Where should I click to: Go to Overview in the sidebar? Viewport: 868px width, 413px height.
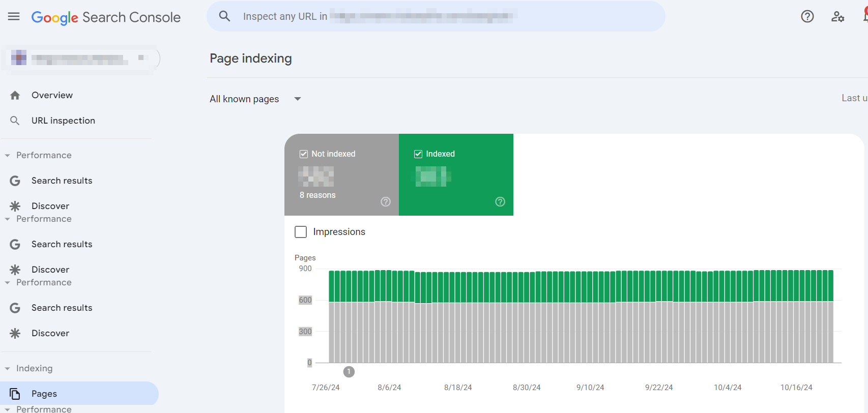click(52, 95)
